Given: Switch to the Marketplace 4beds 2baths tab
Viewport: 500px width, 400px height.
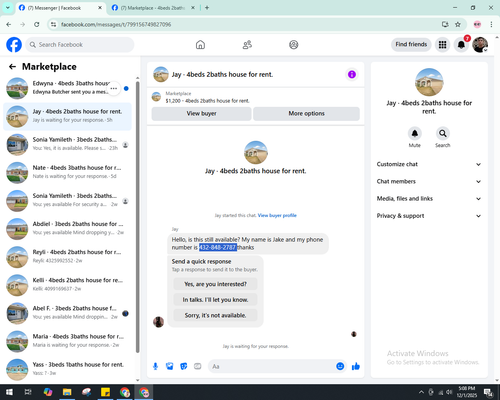Looking at the screenshot, I should [x=153, y=8].
